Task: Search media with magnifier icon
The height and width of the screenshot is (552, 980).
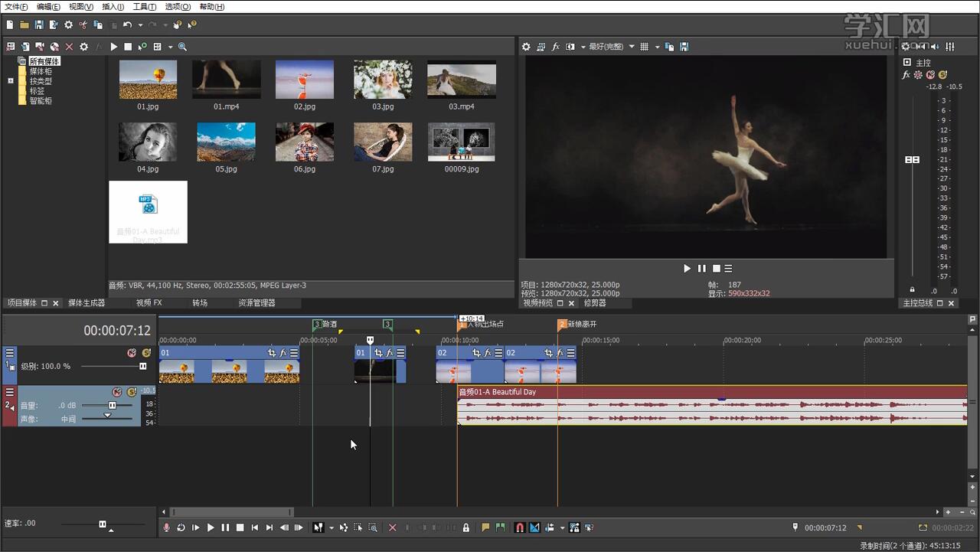Action: (182, 47)
